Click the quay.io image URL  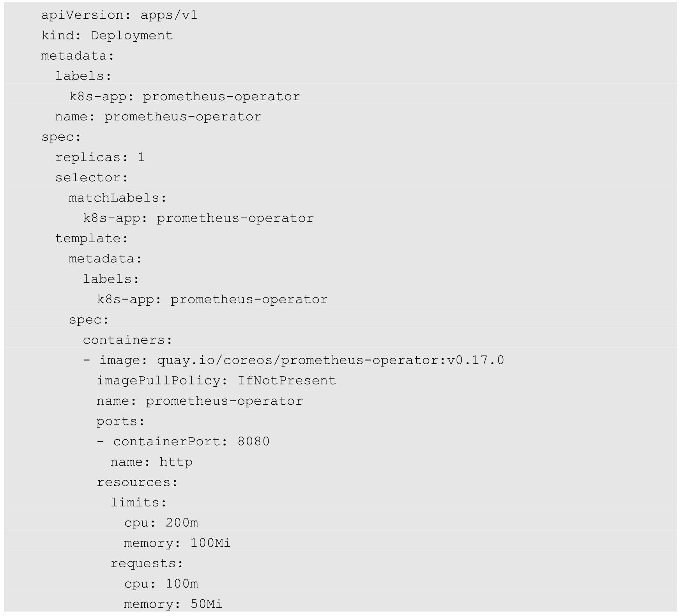[301, 360]
